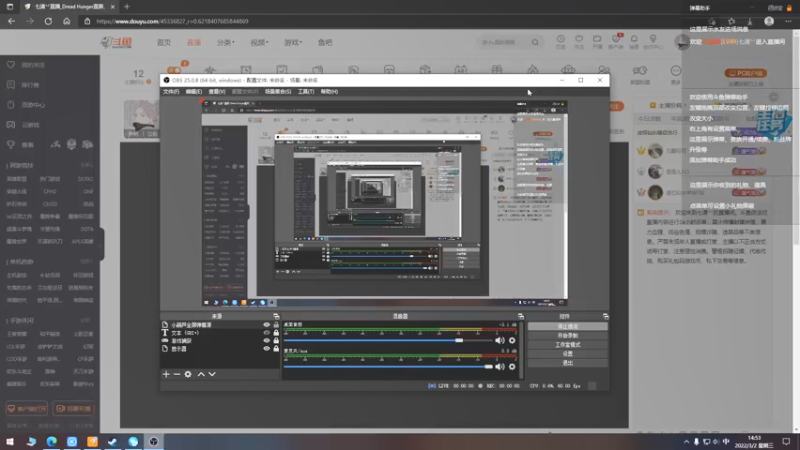Go to 首页 in Douyu navigation
800x450 pixels.
pyautogui.click(x=164, y=42)
